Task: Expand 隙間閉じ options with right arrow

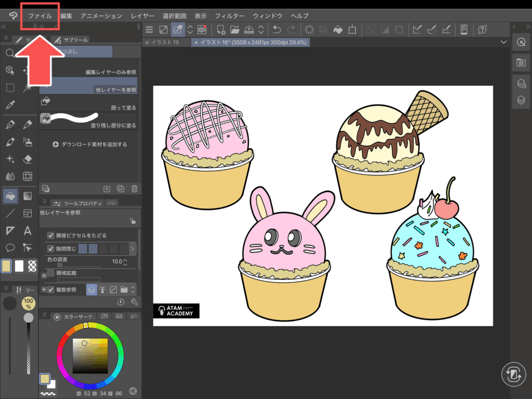Action: [x=132, y=249]
